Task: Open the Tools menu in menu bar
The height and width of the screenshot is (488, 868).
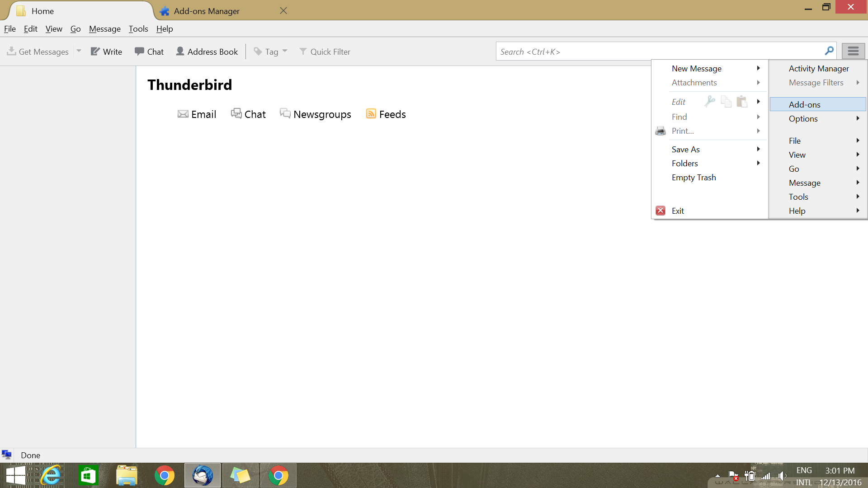Action: [x=138, y=28]
